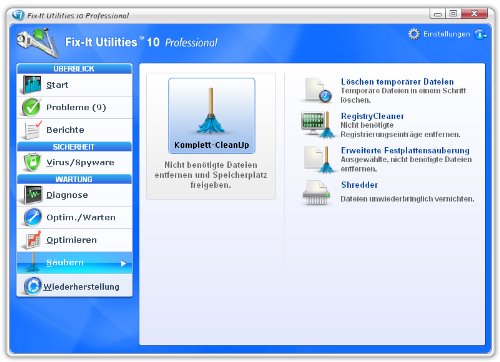Click the Erweiterte Festplattensäuberung title link

click(x=405, y=150)
